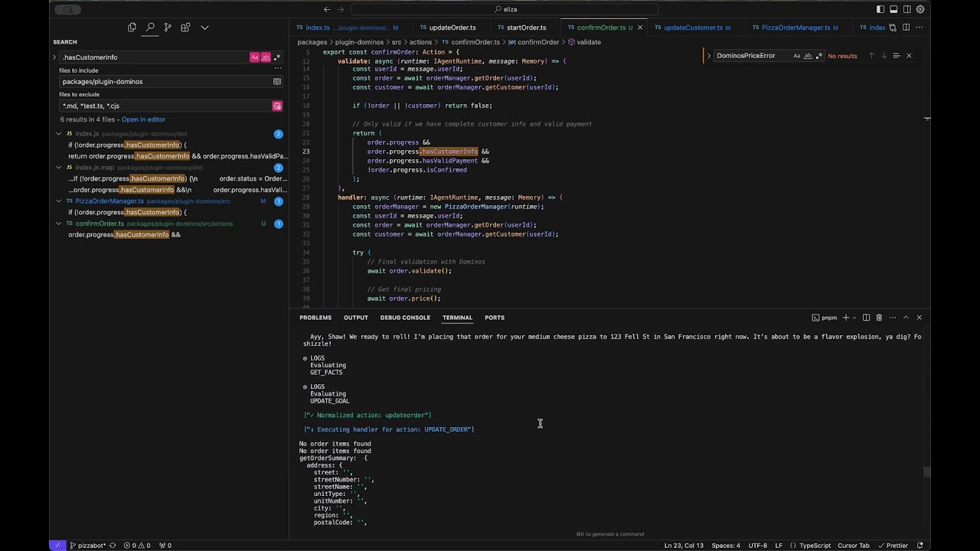
Task: Select result 'order.progress.hasCustomerInfo &&' under confirmOrder.ts
Action: tap(125, 235)
